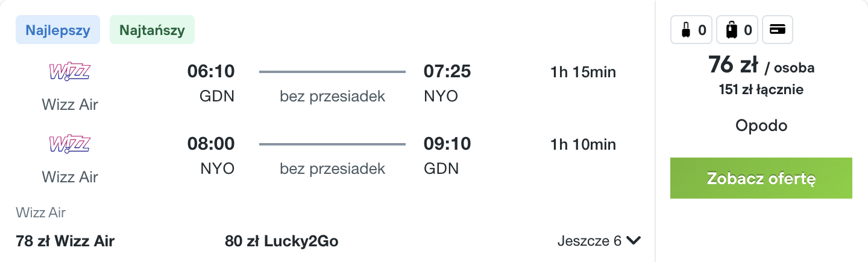This screenshot has width=868, height=262.
Task: Open the 80 zł Lucky2Go offer
Action: [x=281, y=241]
